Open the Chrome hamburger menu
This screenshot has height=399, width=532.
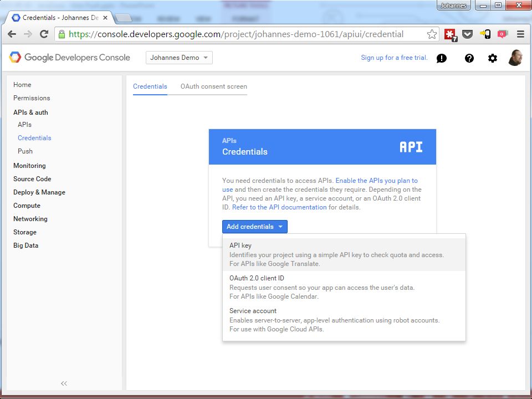tap(520, 34)
